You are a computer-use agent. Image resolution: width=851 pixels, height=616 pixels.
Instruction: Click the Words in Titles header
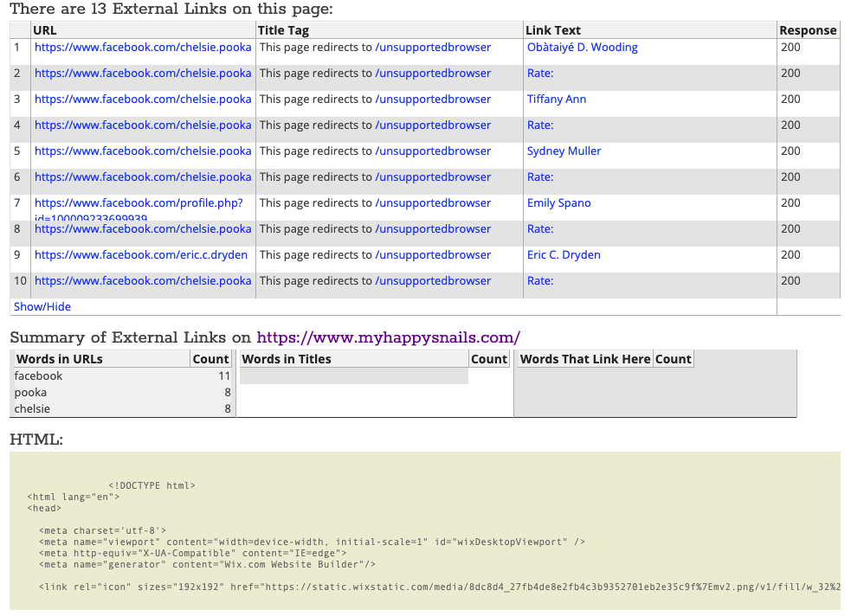click(x=354, y=359)
